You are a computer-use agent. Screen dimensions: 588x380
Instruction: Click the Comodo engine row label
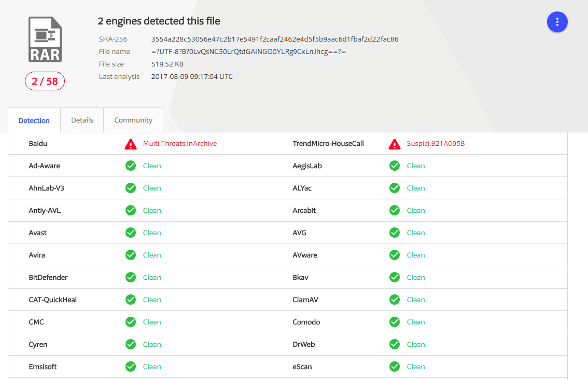pyautogui.click(x=306, y=322)
